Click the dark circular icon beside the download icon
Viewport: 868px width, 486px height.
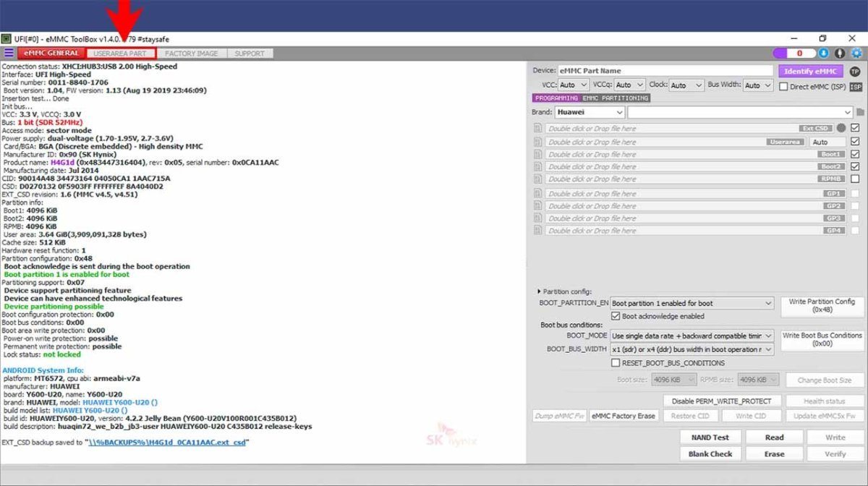840,53
